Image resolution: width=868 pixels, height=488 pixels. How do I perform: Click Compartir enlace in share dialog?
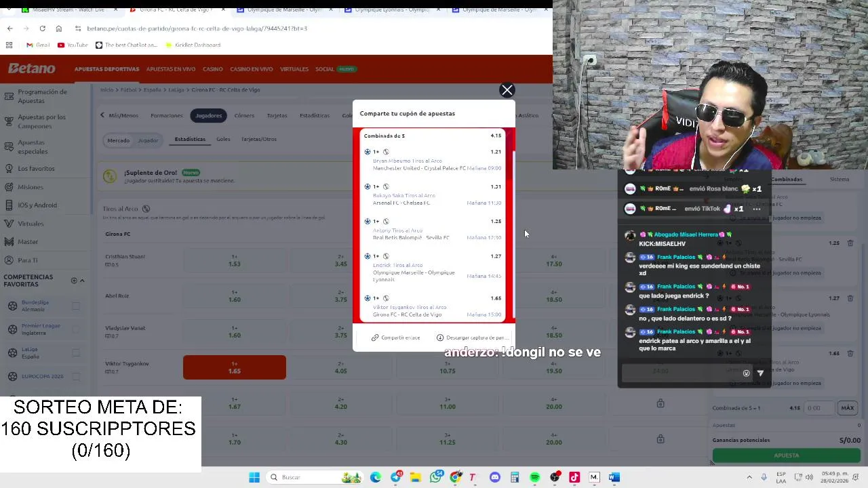[x=396, y=338]
